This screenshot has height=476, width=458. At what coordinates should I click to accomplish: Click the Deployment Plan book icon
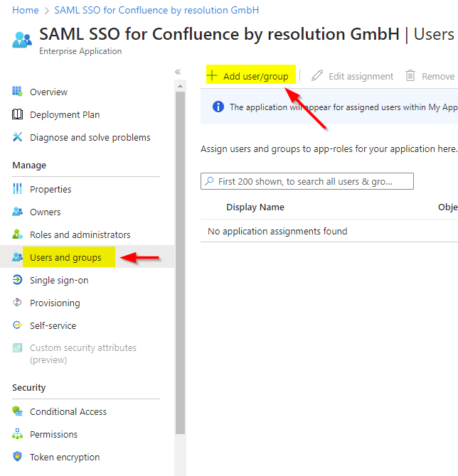coord(18,114)
